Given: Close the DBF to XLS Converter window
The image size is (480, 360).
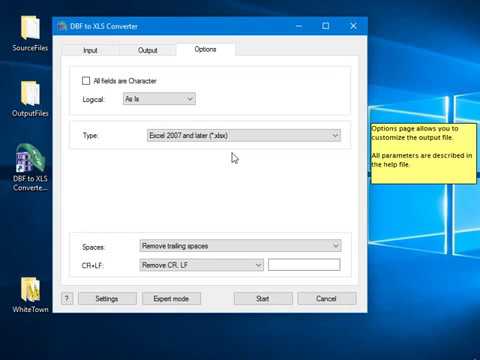Looking at the screenshot, I should coord(353,26).
